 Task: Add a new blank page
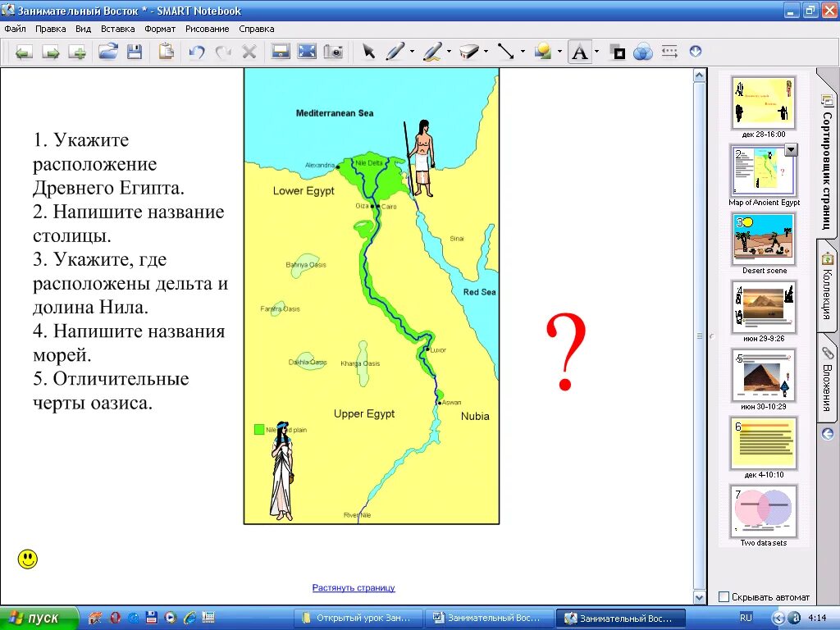[x=78, y=52]
